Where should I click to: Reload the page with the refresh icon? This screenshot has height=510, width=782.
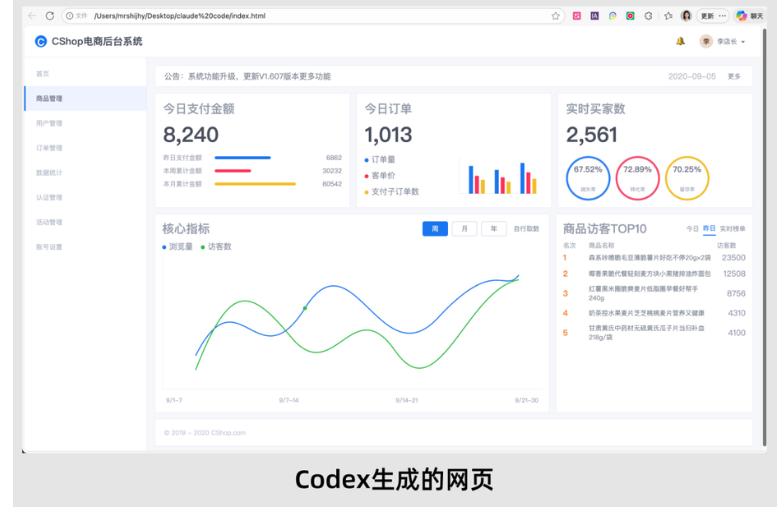[x=50, y=16]
